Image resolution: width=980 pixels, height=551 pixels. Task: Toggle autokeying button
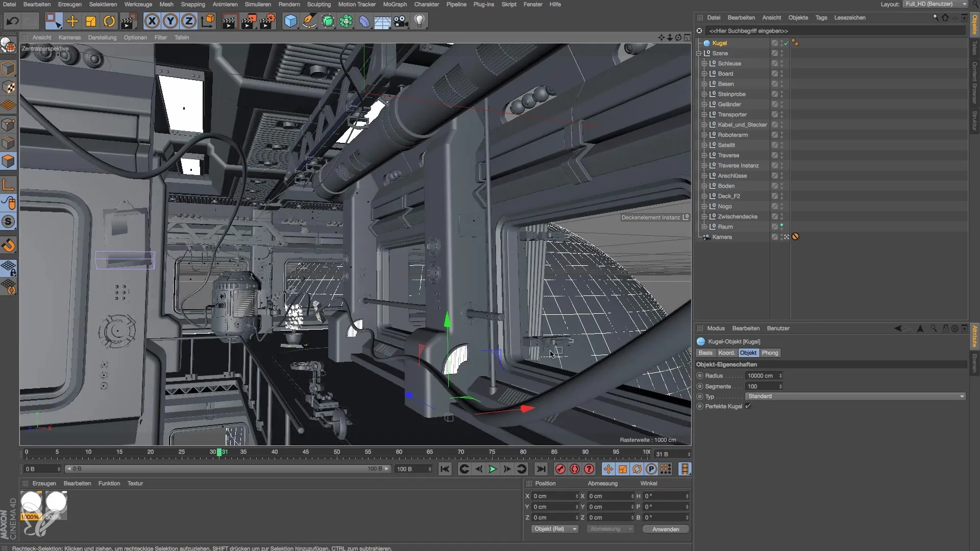click(x=575, y=469)
